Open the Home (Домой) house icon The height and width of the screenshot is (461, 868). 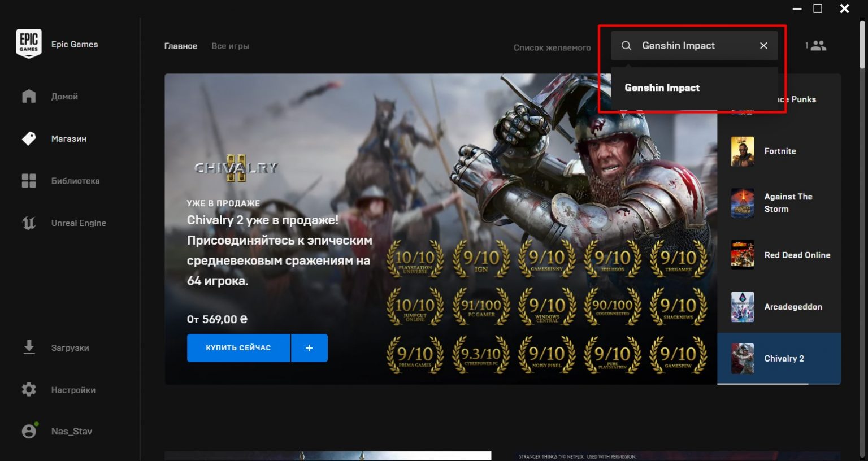[29, 97]
